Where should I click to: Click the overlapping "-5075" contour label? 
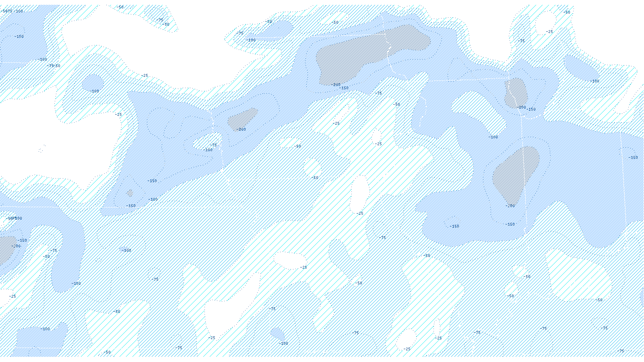(6, 11)
